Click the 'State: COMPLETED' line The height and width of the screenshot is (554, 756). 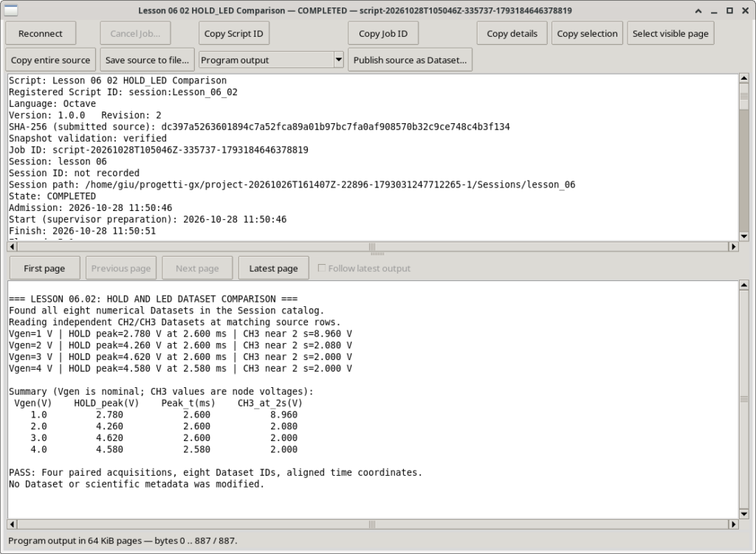tap(52, 196)
